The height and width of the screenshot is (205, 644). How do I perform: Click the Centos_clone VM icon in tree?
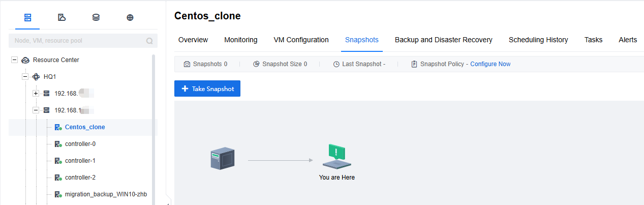click(x=58, y=127)
